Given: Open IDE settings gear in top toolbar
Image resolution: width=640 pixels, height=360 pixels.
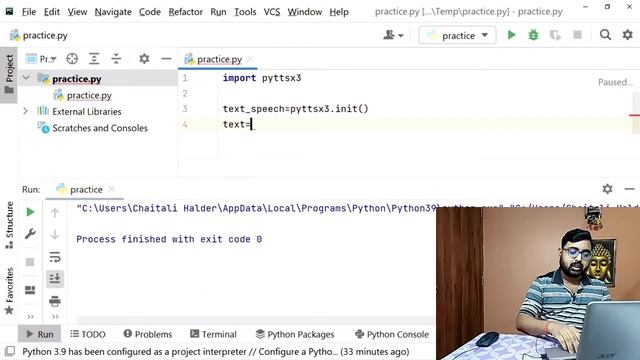Looking at the screenshot, I should [x=627, y=35].
